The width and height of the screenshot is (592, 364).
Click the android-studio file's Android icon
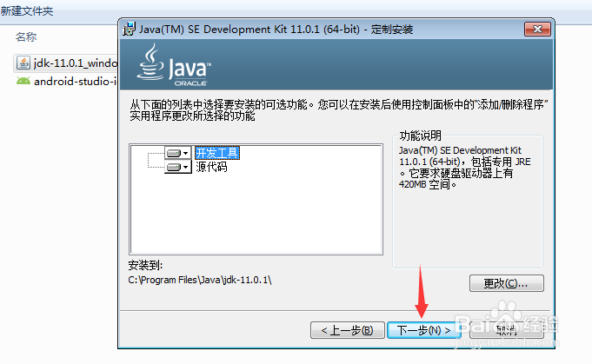[23, 81]
